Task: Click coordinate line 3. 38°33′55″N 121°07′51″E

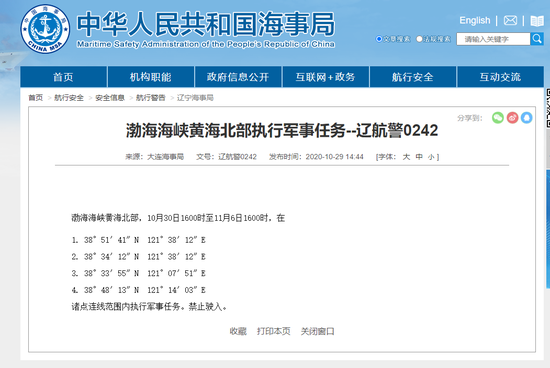Action: [139, 273]
